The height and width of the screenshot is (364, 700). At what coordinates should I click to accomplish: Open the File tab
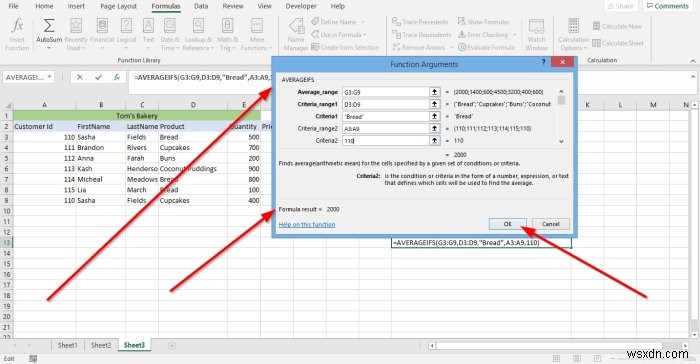click(x=13, y=6)
